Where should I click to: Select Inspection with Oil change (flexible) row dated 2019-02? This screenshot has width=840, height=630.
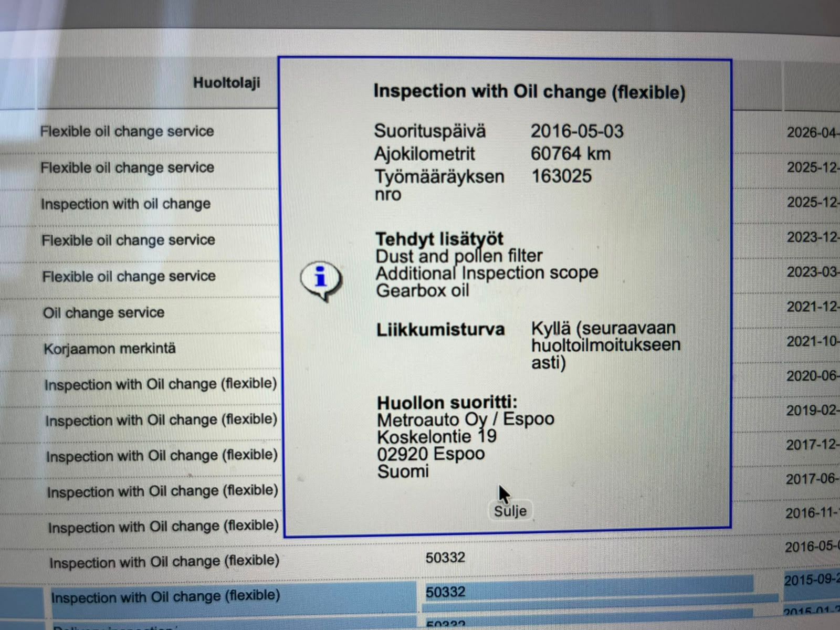[161, 420]
